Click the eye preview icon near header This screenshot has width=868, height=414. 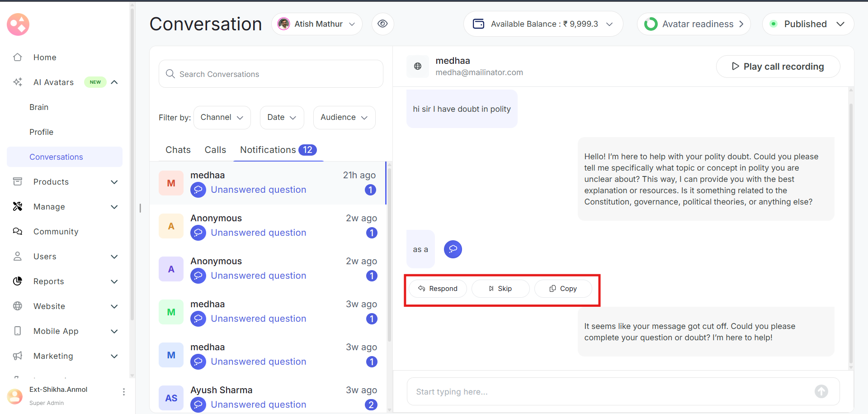382,24
